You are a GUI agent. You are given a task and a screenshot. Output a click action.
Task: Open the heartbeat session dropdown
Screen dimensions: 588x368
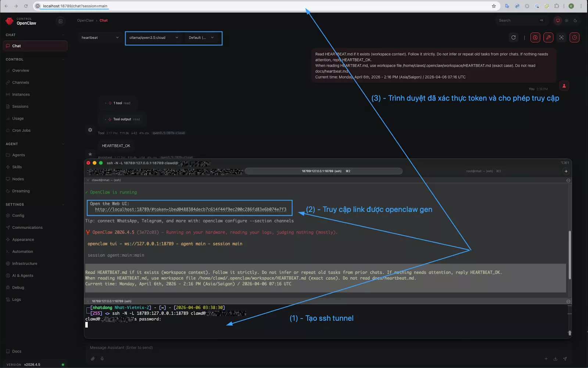click(x=100, y=37)
